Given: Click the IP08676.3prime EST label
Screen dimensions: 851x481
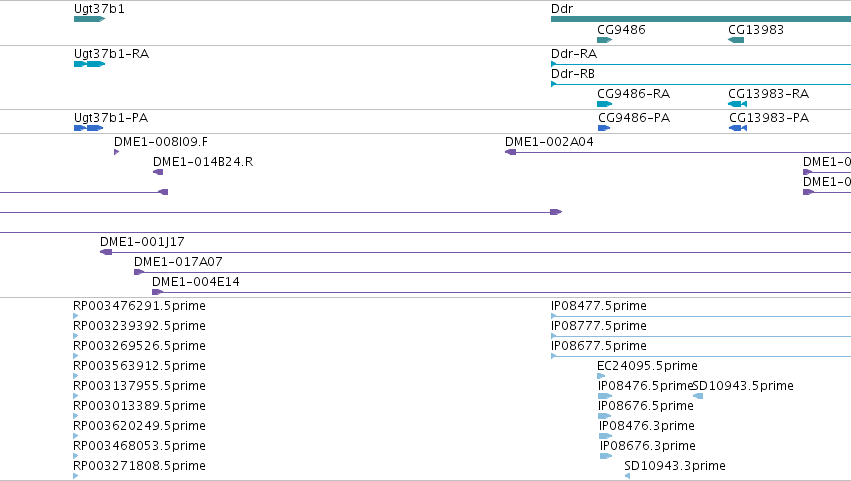Looking at the screenshot, I should 648,446.
